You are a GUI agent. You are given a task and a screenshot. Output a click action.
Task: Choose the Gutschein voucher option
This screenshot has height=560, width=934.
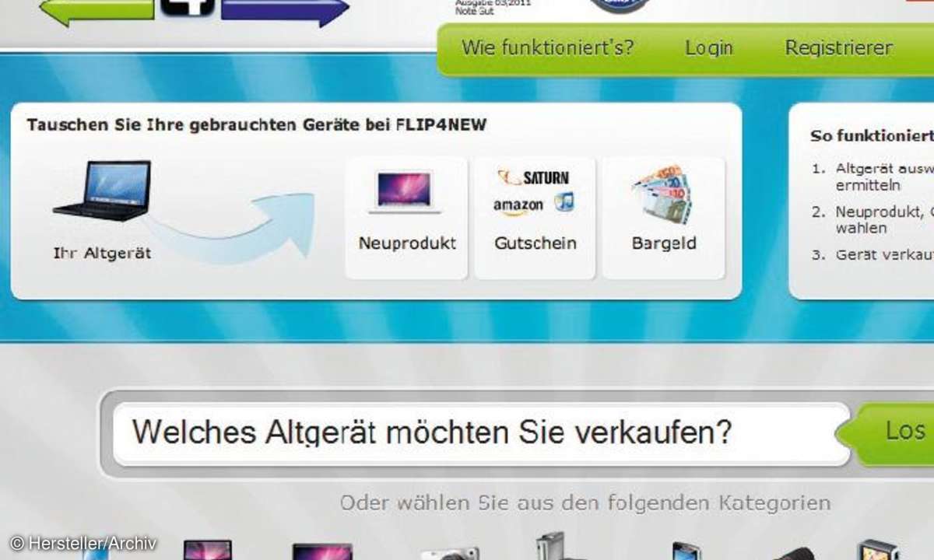tap(535, 218)
